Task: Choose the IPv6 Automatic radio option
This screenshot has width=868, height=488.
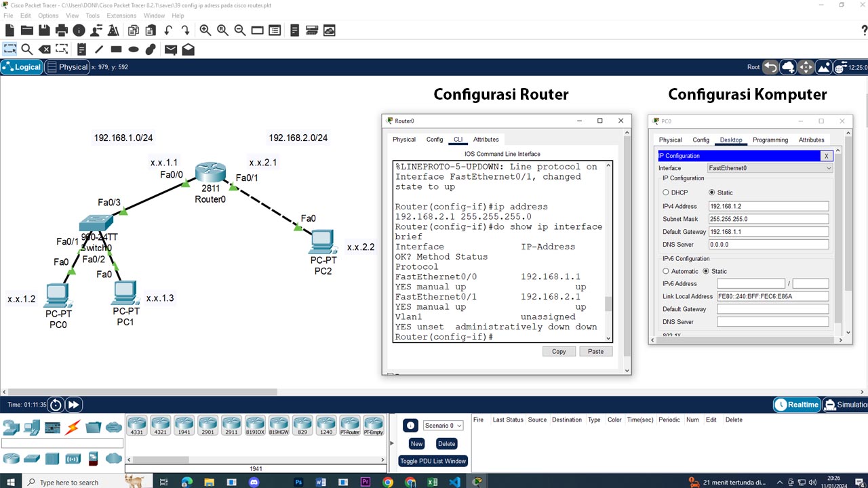Action: (x=666, y=271)
